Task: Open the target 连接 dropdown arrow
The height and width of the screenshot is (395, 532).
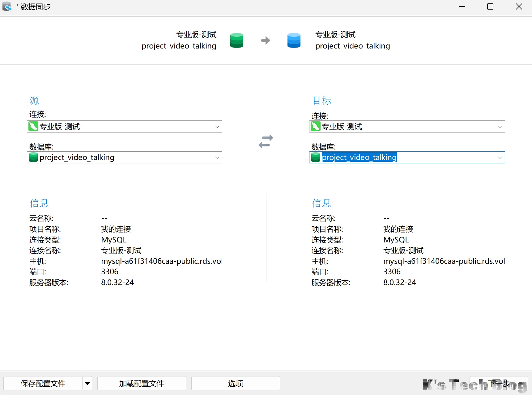Action: pyautogui.click(x=500, y=127)
